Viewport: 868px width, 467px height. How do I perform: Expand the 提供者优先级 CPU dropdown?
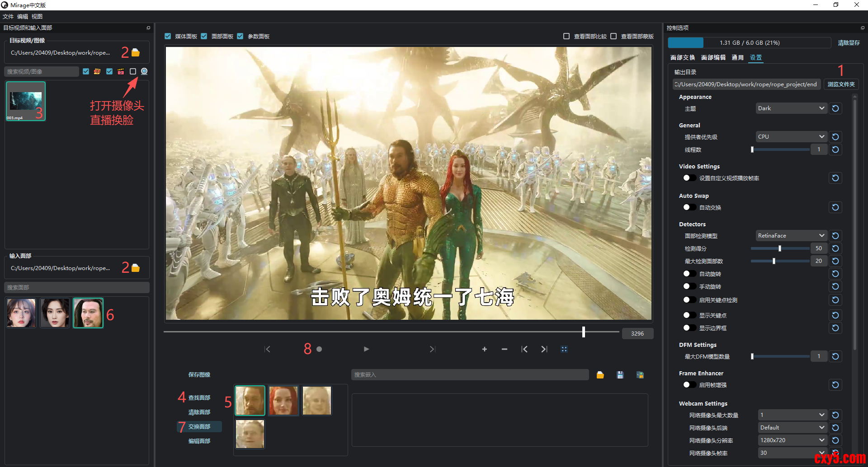coord(791,137)
